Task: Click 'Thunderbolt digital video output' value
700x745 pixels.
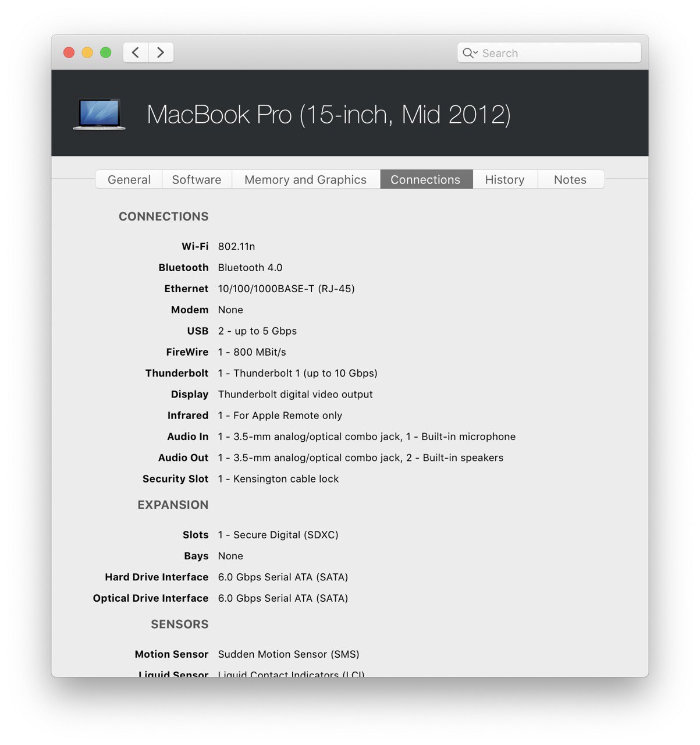Action: pyautogui.click(x=296, y=395)
